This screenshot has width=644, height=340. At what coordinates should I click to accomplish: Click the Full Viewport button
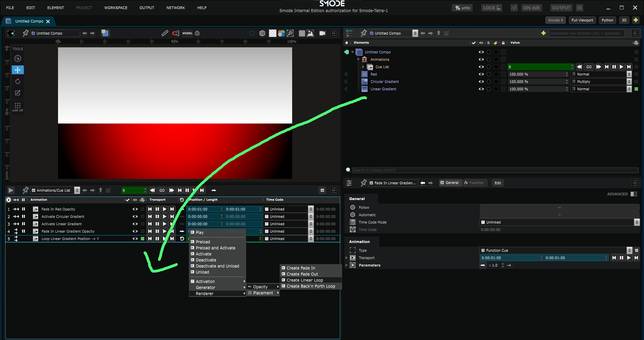pyautogui.click(x=582, y=20)
